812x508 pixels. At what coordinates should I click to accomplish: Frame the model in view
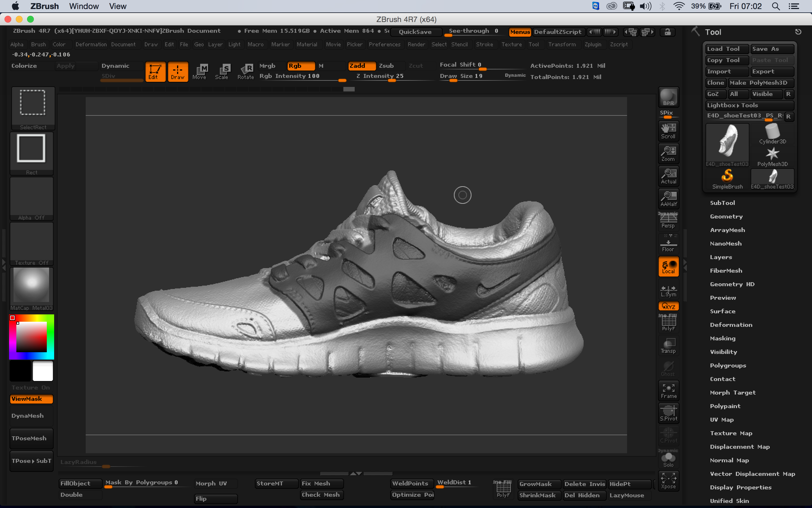668,391
